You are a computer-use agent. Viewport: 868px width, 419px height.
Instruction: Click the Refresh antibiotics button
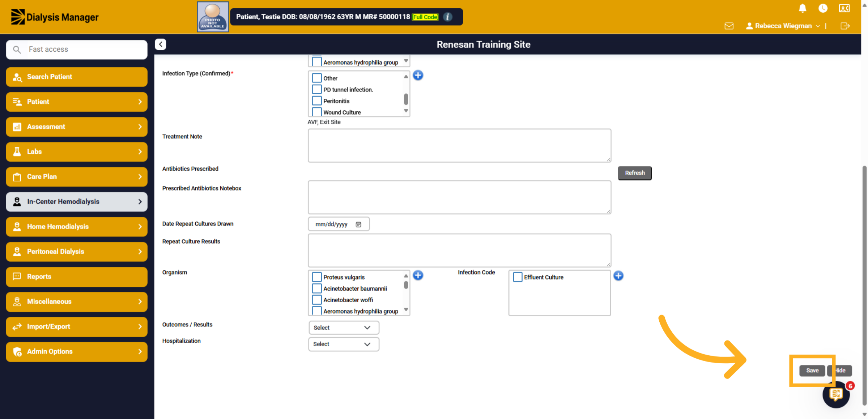tap(634, 173)
